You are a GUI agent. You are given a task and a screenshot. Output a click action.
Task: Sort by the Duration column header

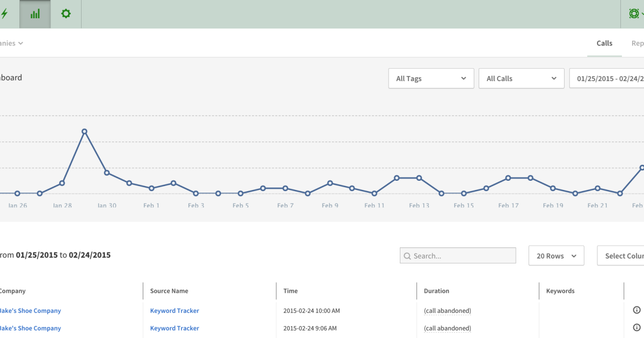pos(436,291)
